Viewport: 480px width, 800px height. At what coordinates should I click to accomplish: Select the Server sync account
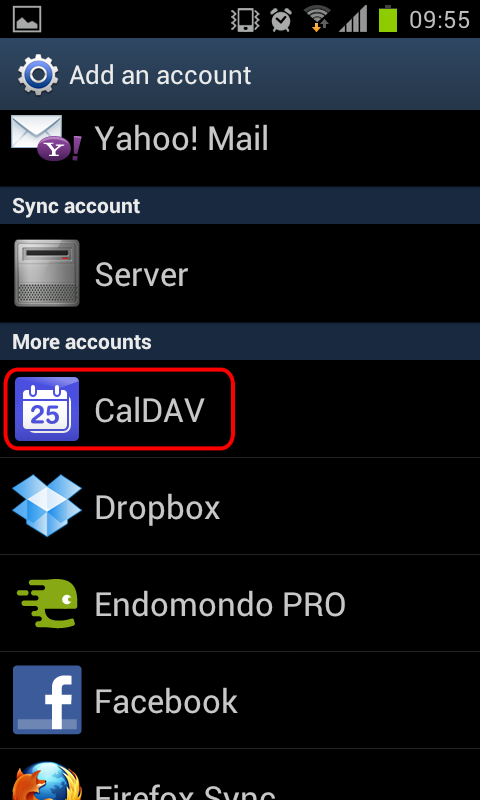tap(240, 273)
